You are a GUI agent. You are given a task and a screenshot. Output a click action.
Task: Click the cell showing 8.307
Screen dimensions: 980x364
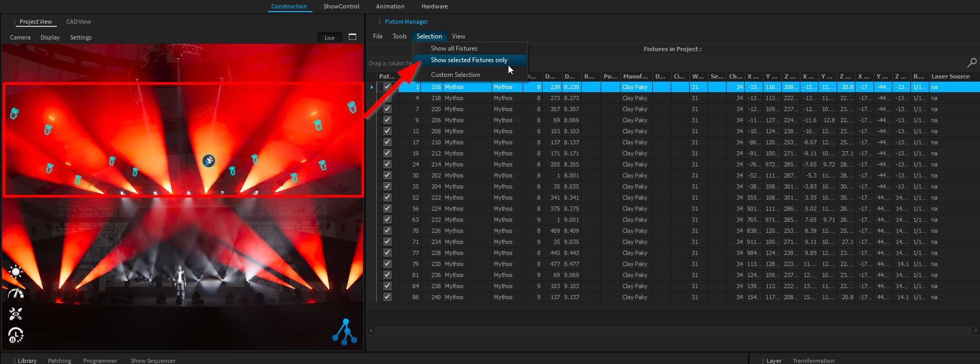(572, 109)
